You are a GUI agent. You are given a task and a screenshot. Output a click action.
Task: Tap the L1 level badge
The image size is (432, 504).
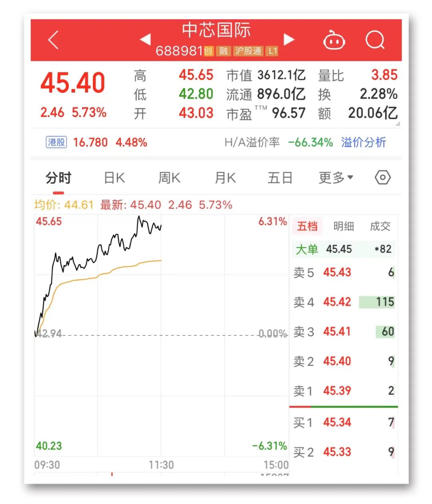click(272, 51)
